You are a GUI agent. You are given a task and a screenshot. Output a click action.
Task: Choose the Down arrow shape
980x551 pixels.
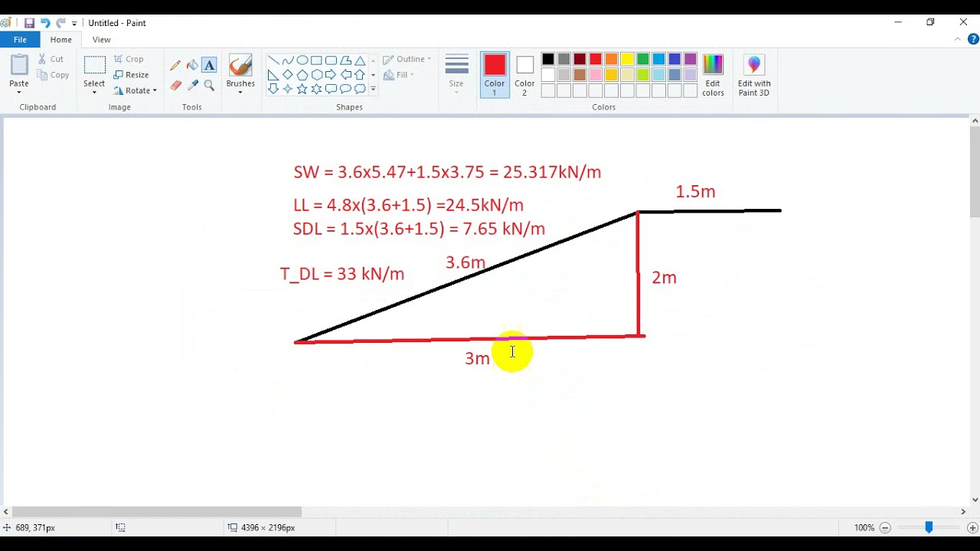273,89
